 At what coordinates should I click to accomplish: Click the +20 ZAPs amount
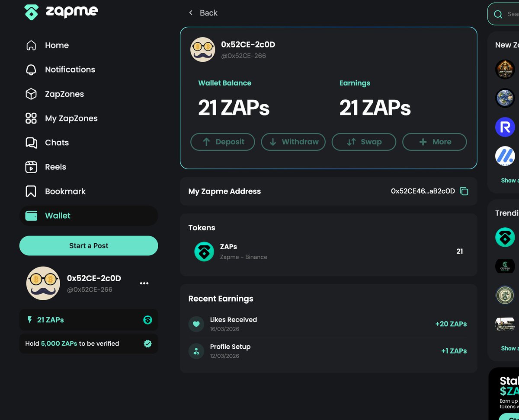pyautogui.click(x=451, y=324)
